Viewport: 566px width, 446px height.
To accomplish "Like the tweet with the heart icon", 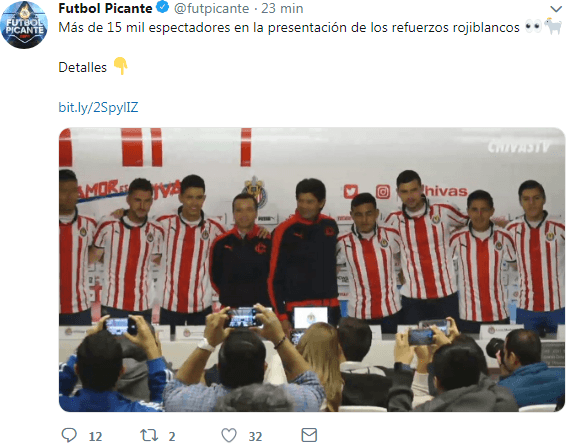I will click(x=229, y=435).
